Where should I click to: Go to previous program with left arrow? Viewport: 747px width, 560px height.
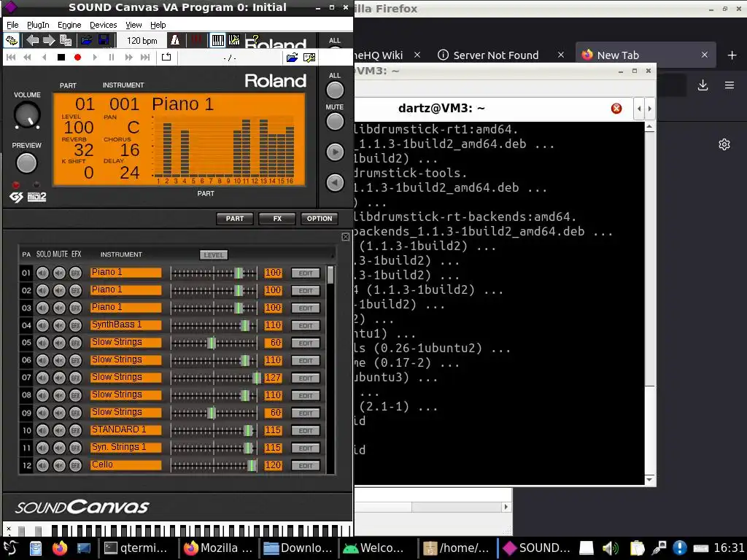(32, 41)
